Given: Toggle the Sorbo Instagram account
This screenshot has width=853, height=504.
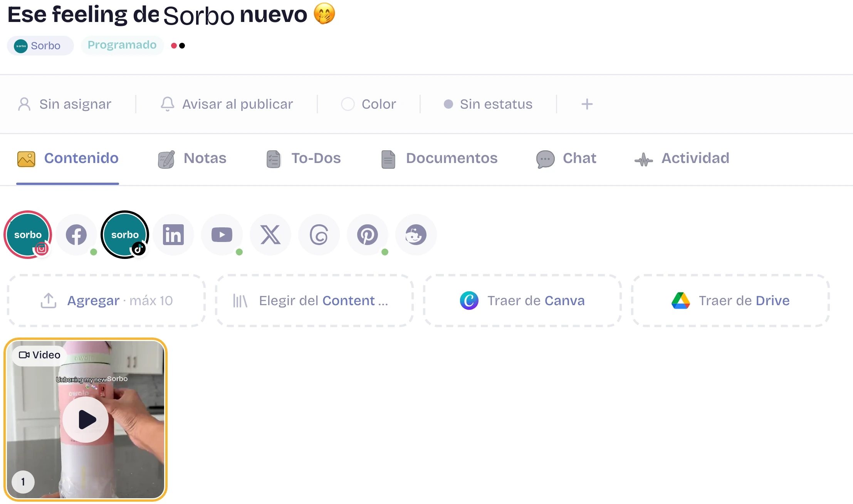Looking at the screenshot, I should (28, 235).
